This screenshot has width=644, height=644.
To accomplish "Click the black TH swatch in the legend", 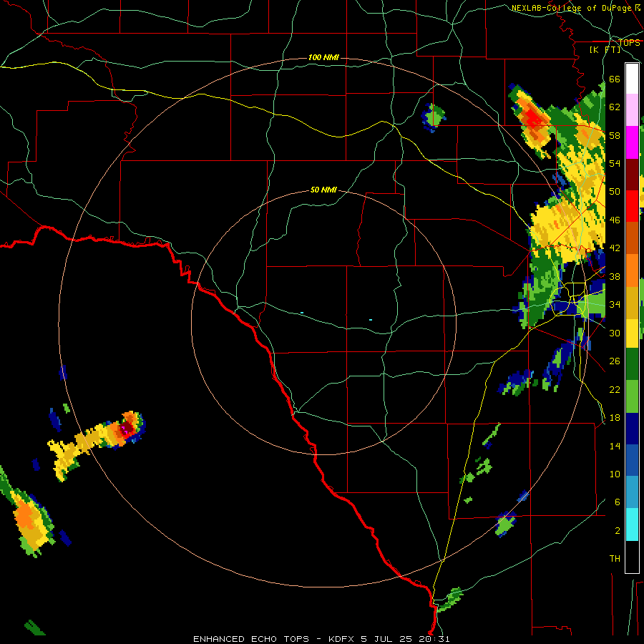I will 632,557.
